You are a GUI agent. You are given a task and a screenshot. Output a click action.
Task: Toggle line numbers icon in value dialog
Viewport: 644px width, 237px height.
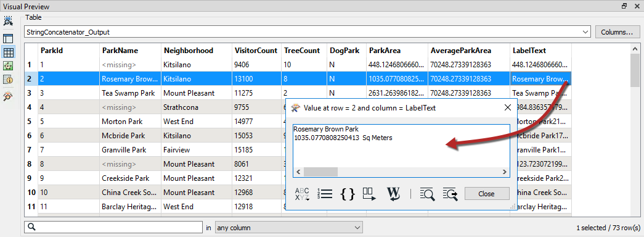pos(325,194)
